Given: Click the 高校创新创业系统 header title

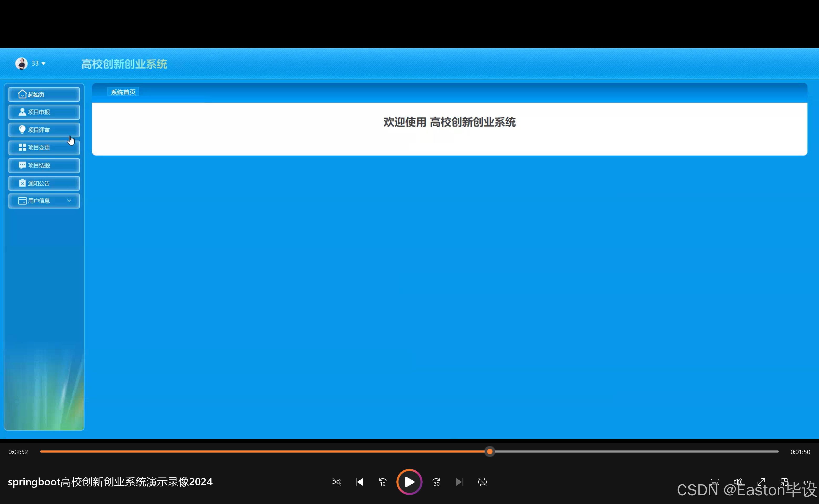Looking at the screenshot, I should click(x=124, y=64).
